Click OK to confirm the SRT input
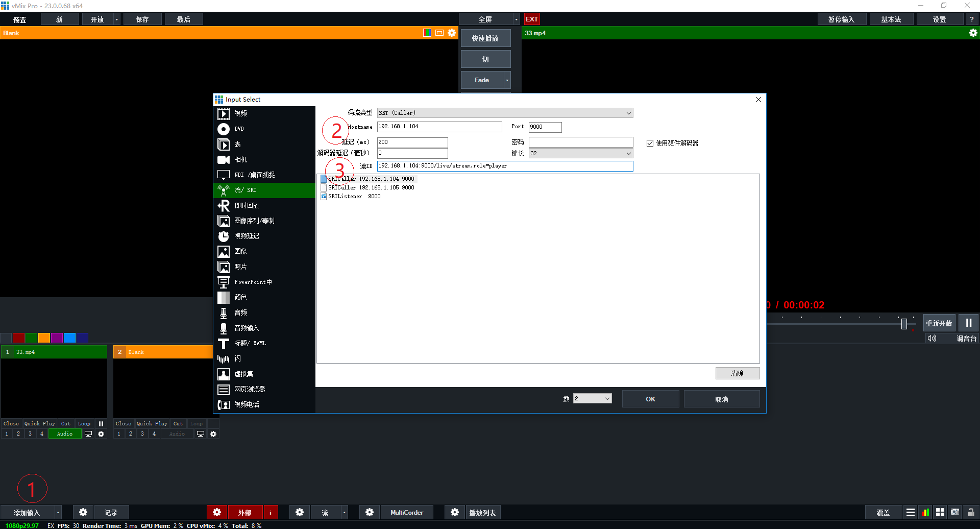 650,398
